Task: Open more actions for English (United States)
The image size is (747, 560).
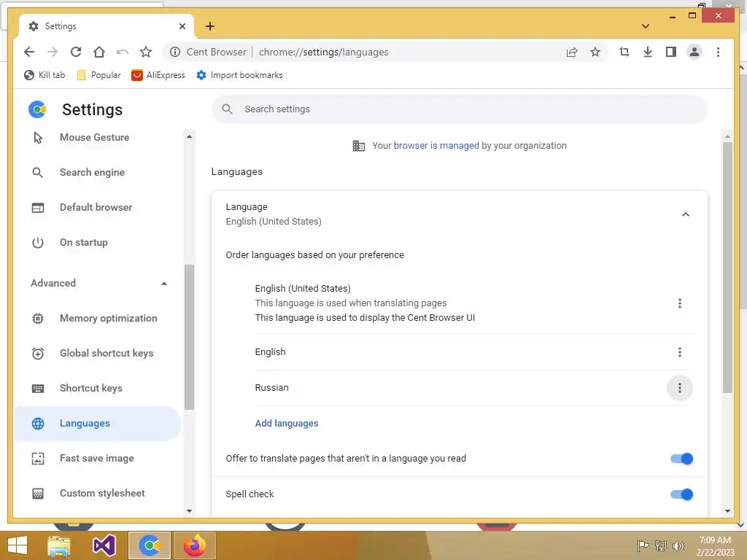Action: click(679, 303)
